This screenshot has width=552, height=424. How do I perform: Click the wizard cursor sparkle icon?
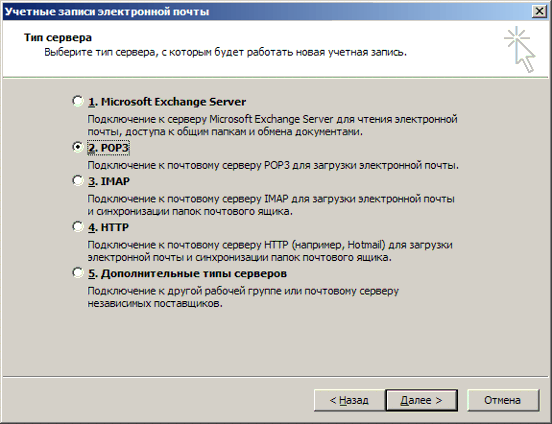[520, 49]
